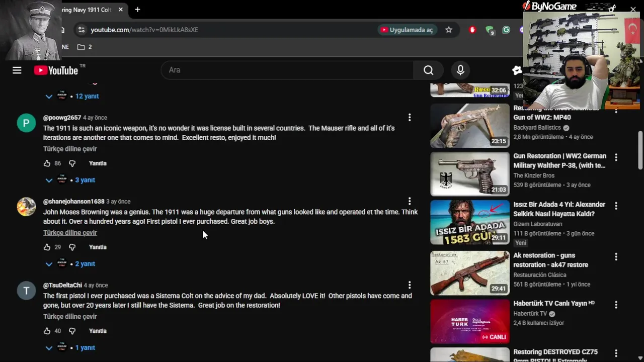Open options menu for @TsuDeltaChi comment
The image size is (644, 362).
410,285
